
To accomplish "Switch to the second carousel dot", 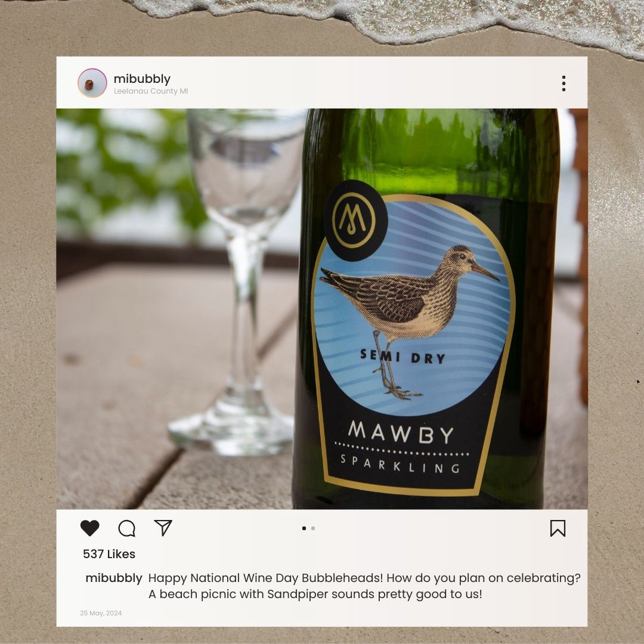I will coord(313,528).
